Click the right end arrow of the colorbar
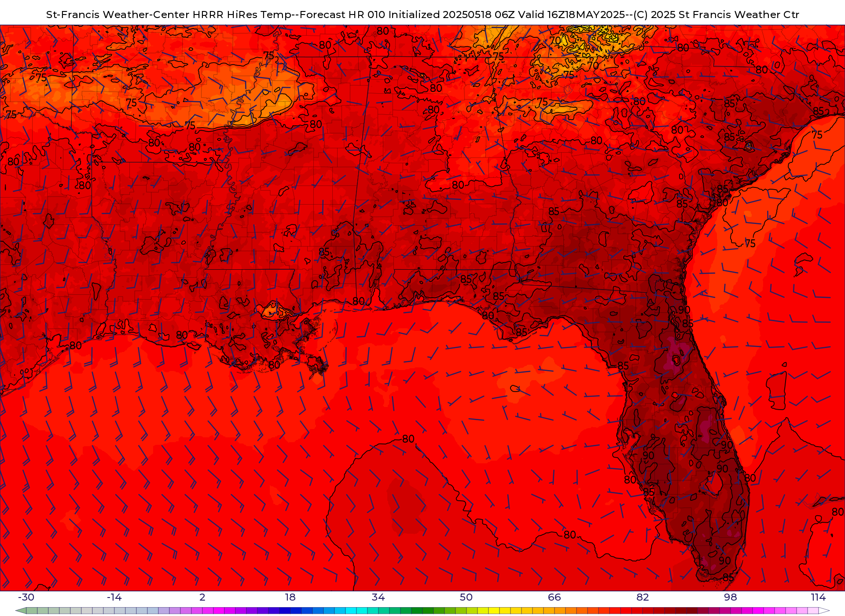Viewport: 845px width, 616px height. point(824,611)
